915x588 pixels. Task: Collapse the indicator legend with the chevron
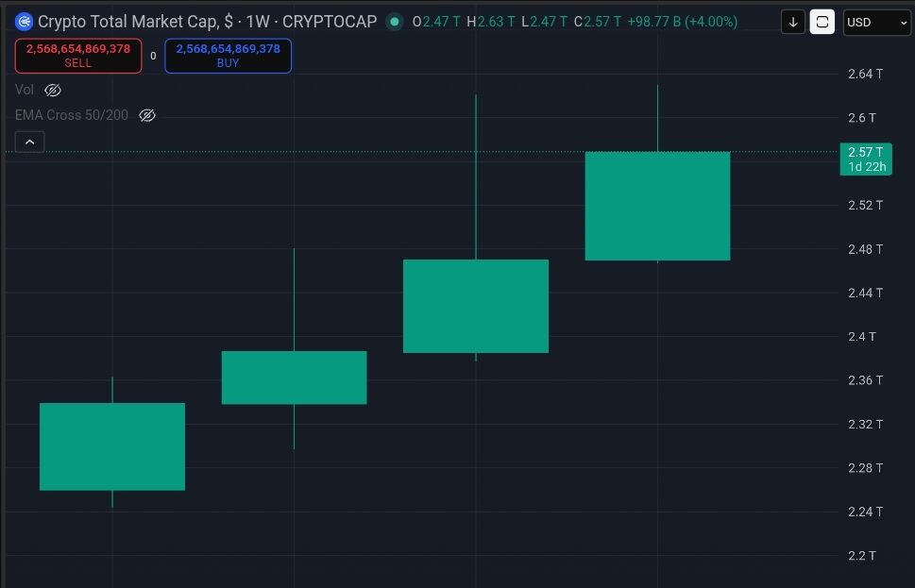pos(30,142)
